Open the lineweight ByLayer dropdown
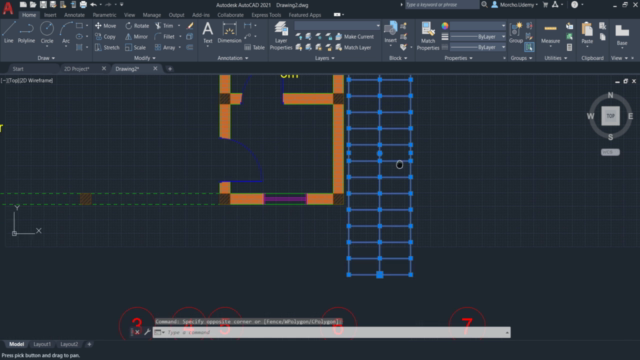Screen dimensions: 640x360 [x=478, y=37]
